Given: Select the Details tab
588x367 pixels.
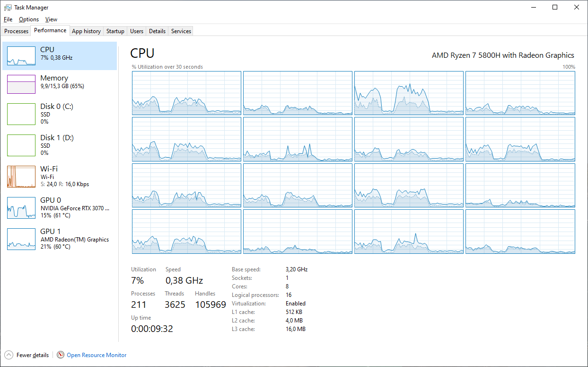Looking at the screenshot, I should pyautogui.click(x=157, y=31).
